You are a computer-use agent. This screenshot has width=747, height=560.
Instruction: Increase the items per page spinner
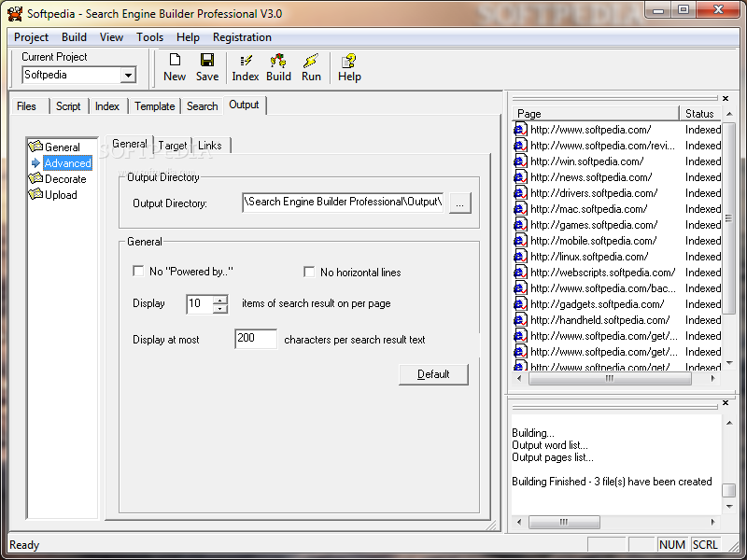(220, 300)
